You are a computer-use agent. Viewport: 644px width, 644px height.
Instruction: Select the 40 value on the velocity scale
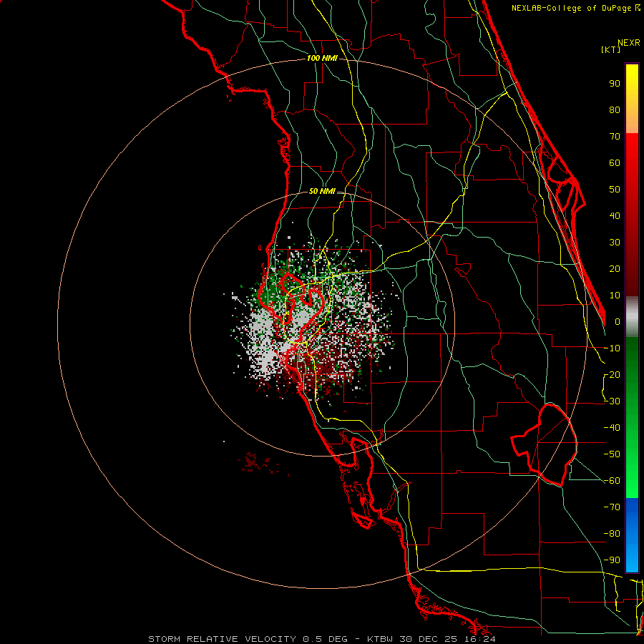(615, 215)
